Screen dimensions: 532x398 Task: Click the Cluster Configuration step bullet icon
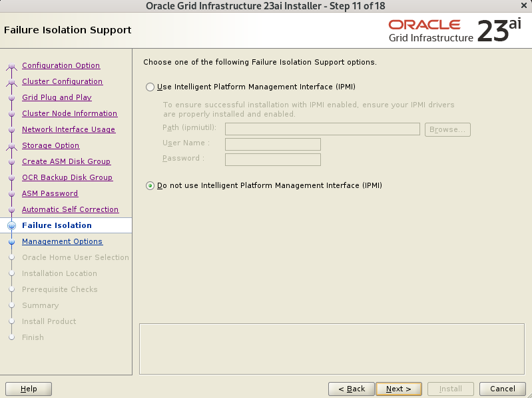click(x=11, y=81)
